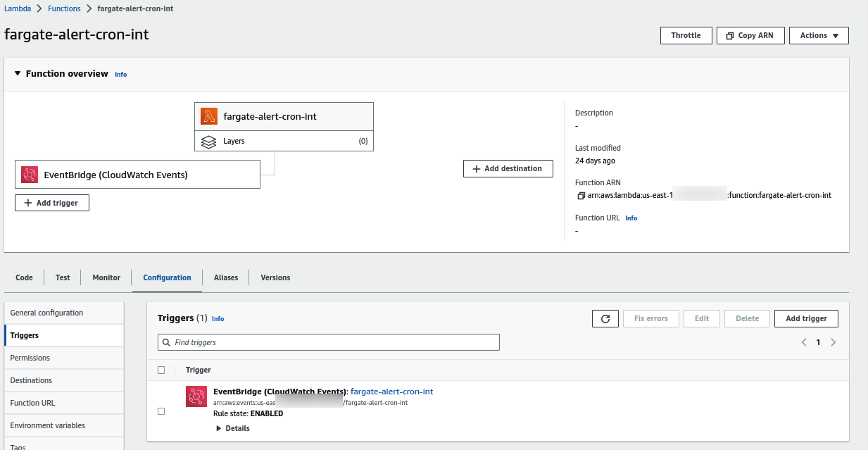Viewport: 868px width, 450px height.
Task: Check the select-all checkbox in the Trigger header
Action: point(161,369)
